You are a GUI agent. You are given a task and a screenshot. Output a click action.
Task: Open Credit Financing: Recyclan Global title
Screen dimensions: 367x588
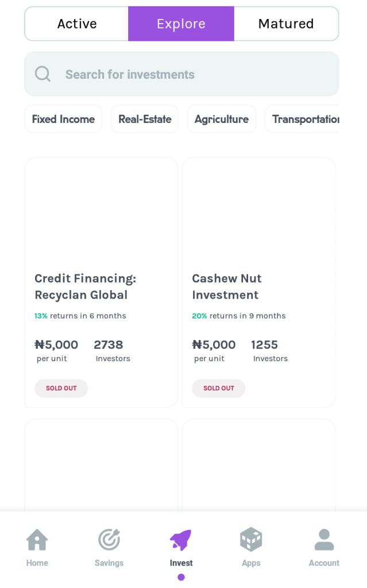85,287
